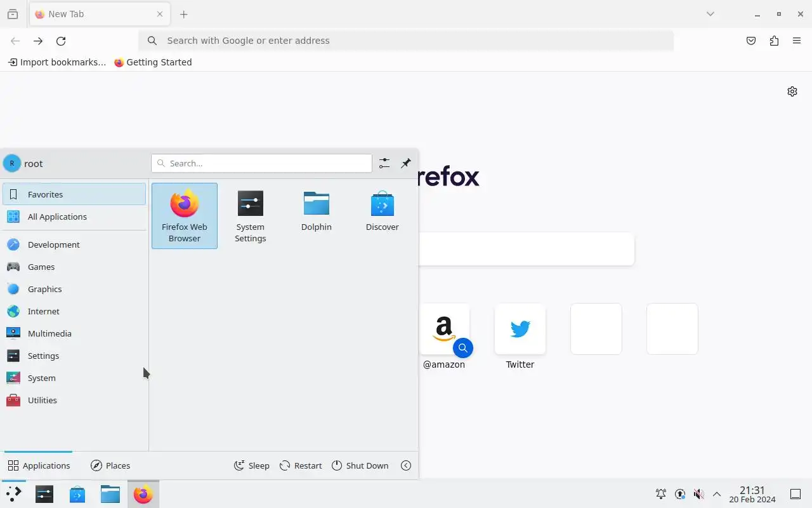Open a new tab in Firefox
Viewport: 812px width, 508px height.
pos(184,14)
